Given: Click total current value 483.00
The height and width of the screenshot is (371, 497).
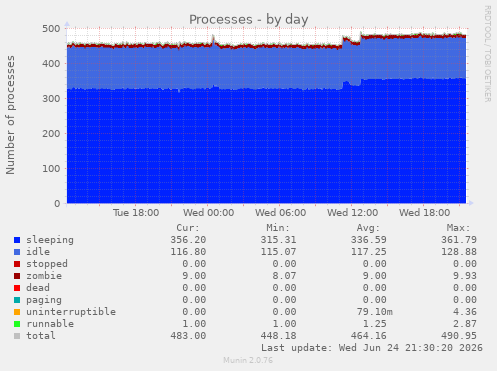Looking at the screenshot, I should tap(188, 336).
